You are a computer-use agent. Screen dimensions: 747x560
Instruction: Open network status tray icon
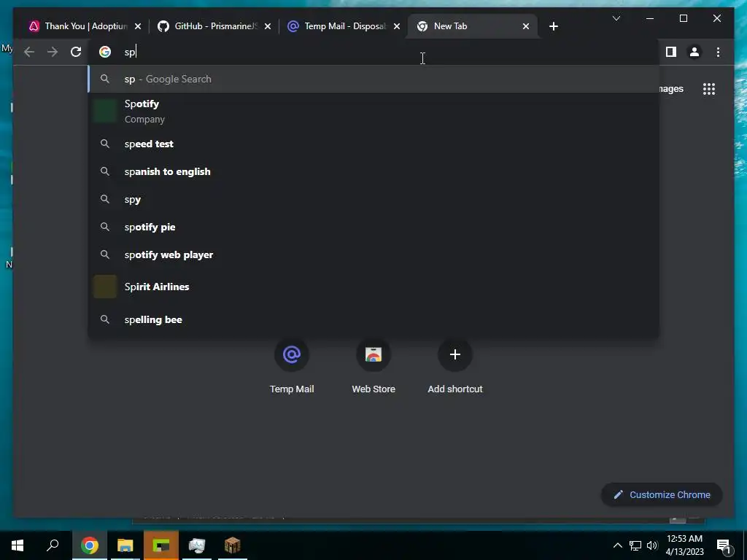[635, 545]
